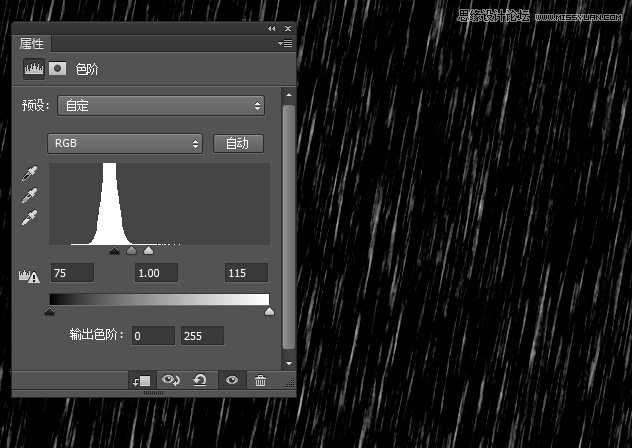Reset adjustment to defaults icon
Screen dimensions: 632x448
pyautogui.click(x=200, y=380)
